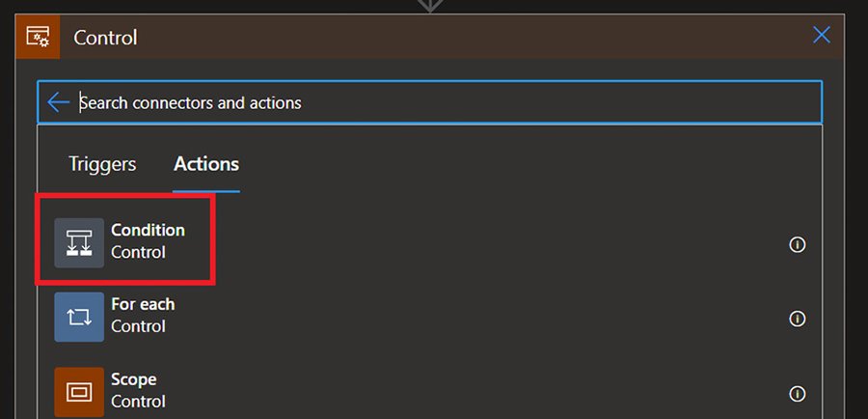868x419 pixels.
Task: Click the back arrow in search box
Action: coord(58,102)
